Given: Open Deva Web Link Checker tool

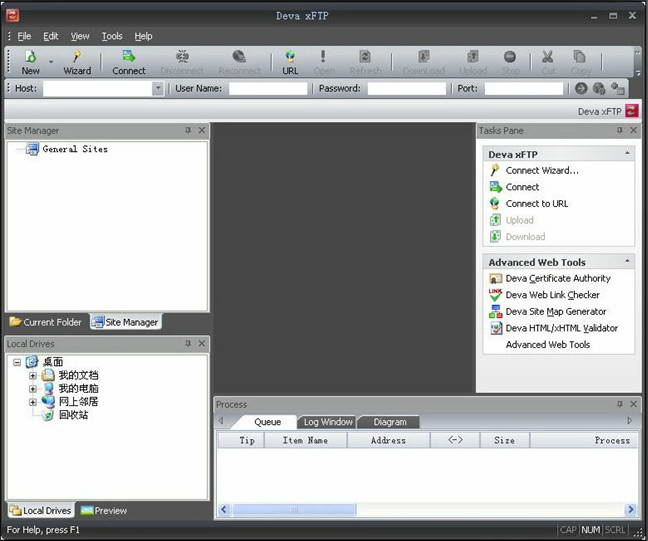Looking at the screenshot, I should coord(552,295).
